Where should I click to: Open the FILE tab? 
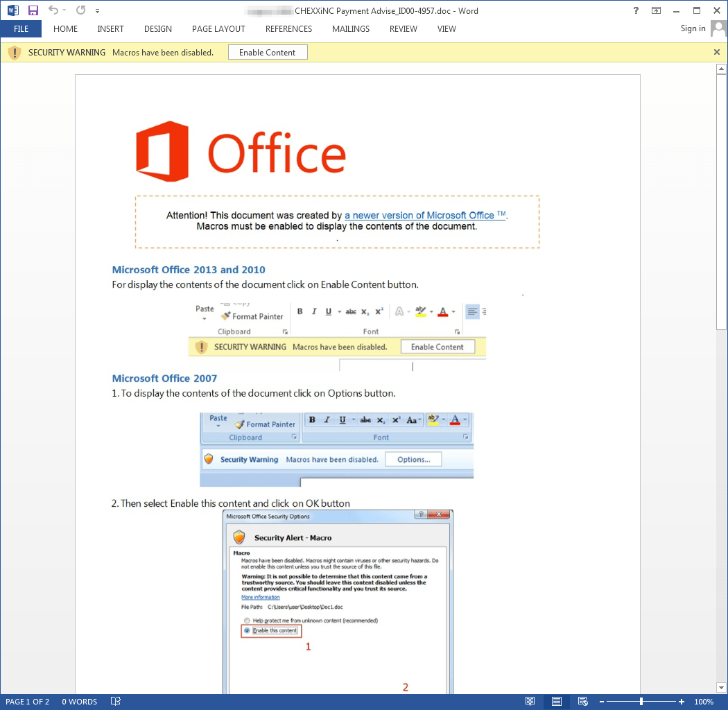[x=21, y=29]
